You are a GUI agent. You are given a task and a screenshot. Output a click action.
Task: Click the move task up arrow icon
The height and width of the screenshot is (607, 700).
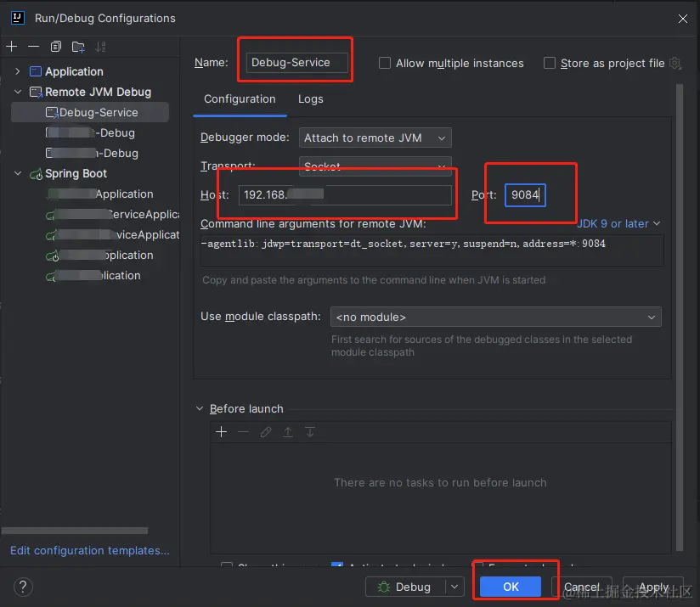288,432
